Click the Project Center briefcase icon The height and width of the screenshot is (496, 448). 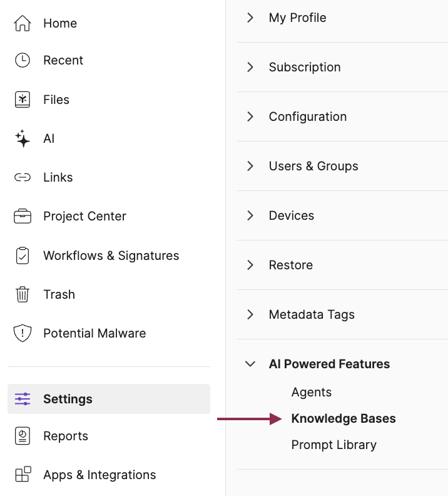point(23,216)
